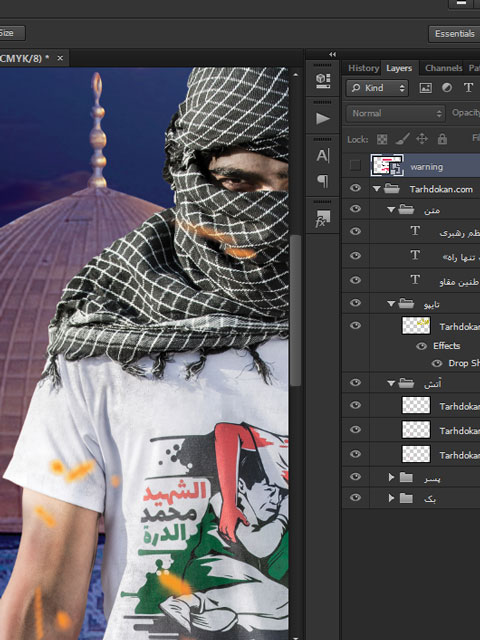This screenshot has width=480, height=640.
Task: Collapse the متن group
Action: 391,210
